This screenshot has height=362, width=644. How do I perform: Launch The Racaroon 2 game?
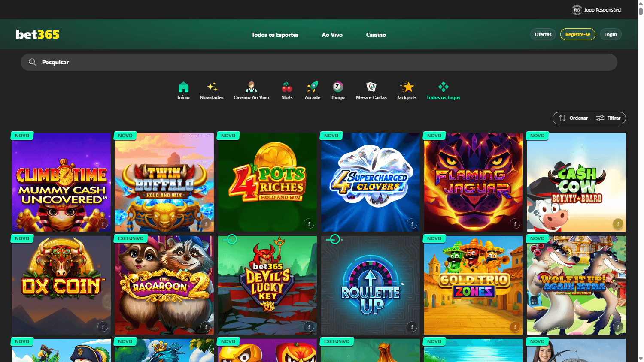164,285
